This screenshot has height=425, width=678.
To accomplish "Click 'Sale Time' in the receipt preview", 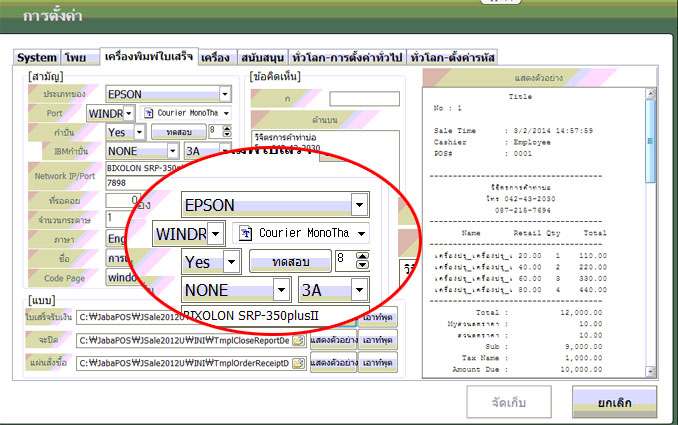I will (455, 131).
